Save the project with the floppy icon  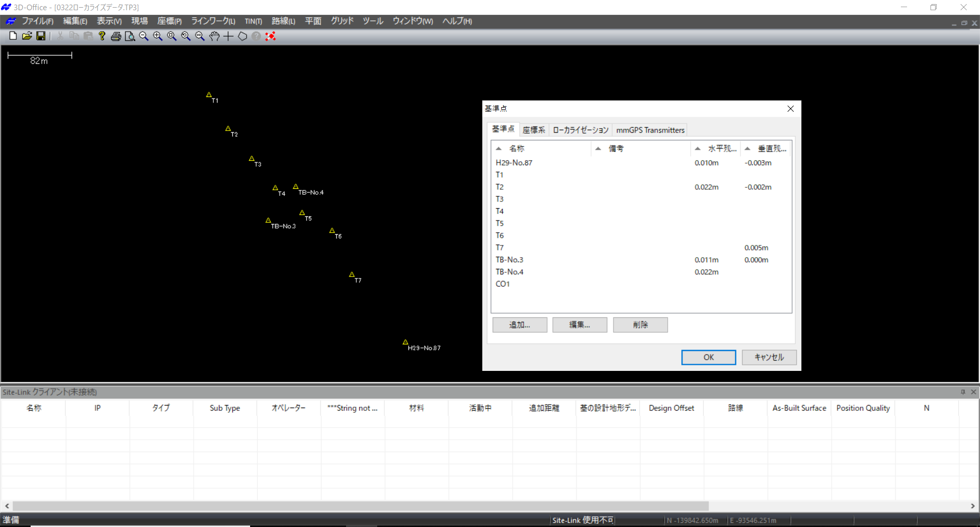pyautogui.click(x=41, y=36)
